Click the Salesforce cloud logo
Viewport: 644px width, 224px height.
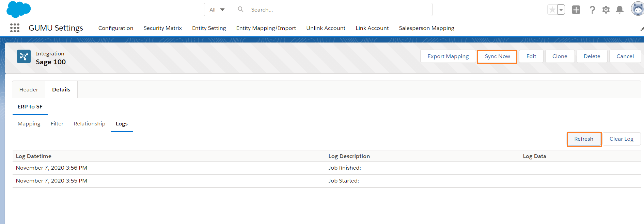(x=19, y=9)
